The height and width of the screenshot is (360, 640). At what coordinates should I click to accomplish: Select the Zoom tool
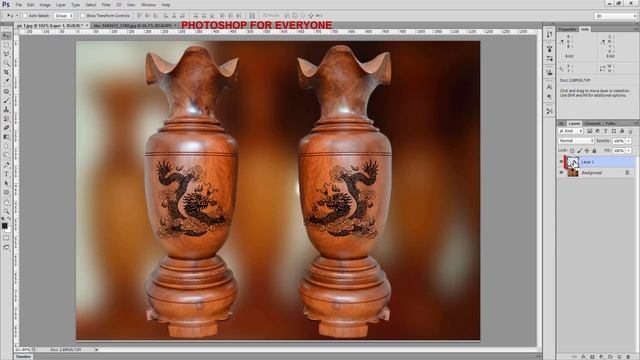(6, 211)
